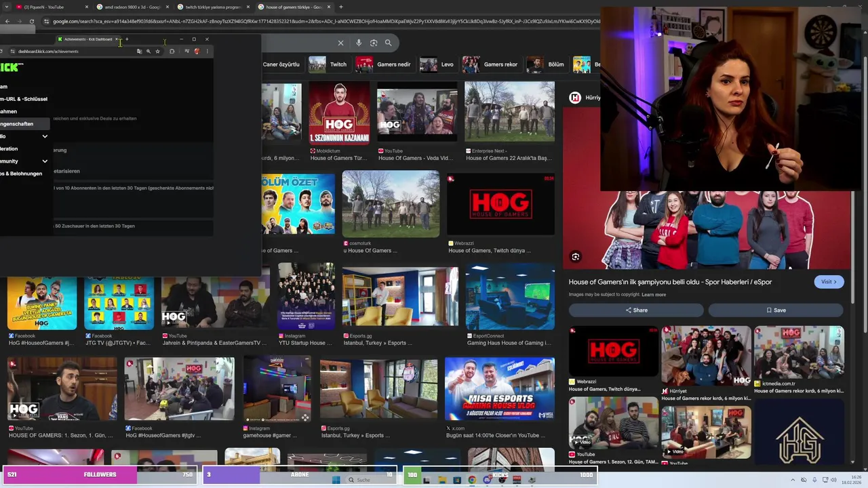Click the Kick dashboard address bar URL
This screenshot has height=488, width=868.
coord(47,52)
